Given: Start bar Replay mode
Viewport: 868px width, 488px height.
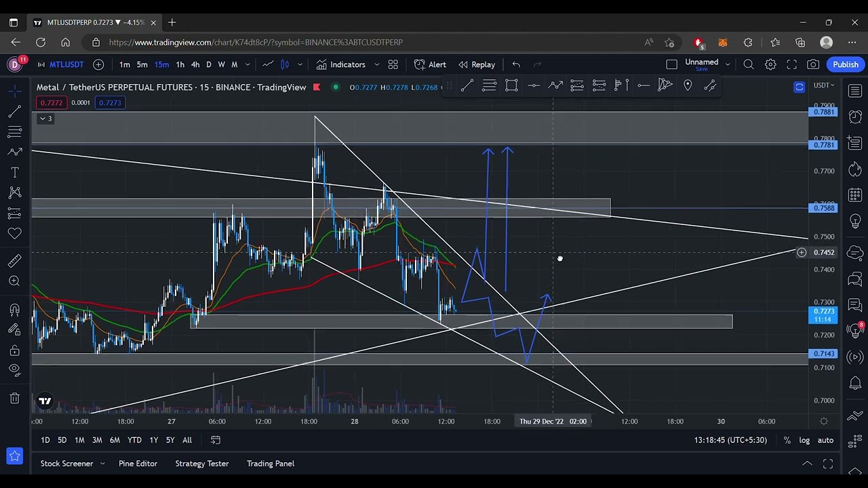Looking at the screenshot, I should tap(477, 64).
